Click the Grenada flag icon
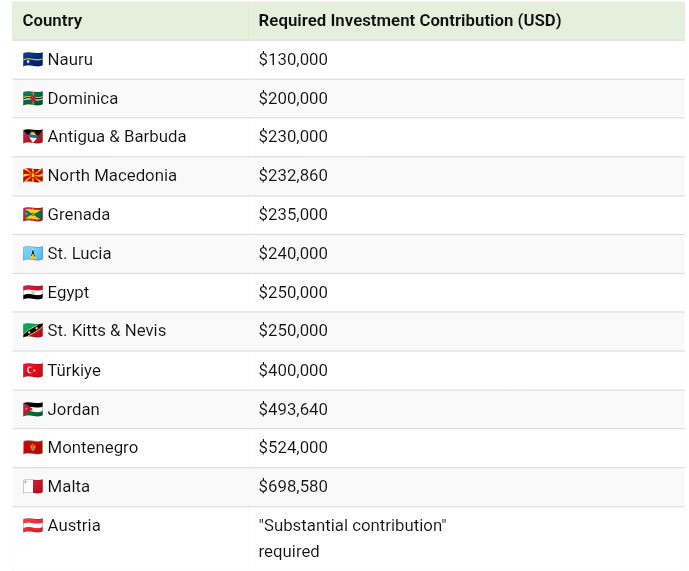 pyautogui.click(x=32, y=215)
